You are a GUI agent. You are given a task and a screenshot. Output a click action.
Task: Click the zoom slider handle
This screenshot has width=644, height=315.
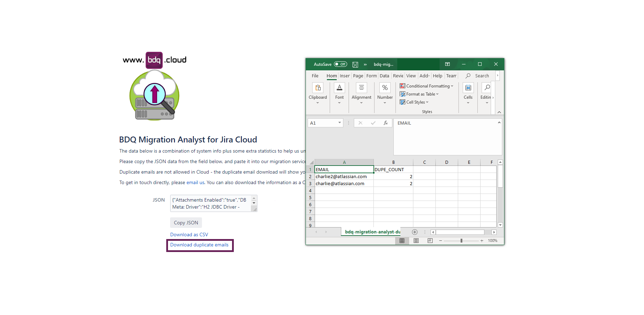pyautogui.click(x=461, y=241)
